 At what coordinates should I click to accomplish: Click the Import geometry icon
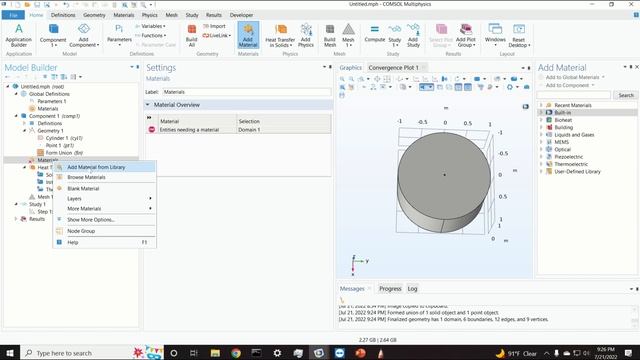click(214, 26)
